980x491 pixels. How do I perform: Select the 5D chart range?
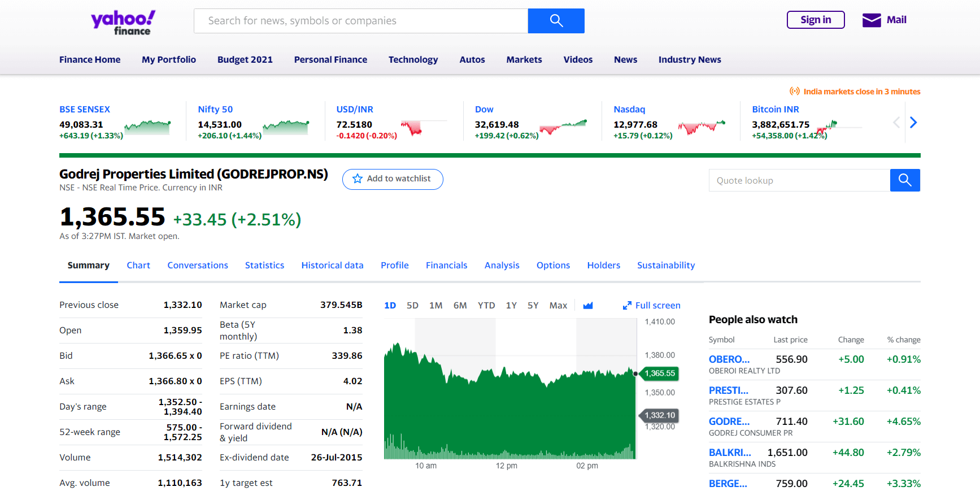413,306
